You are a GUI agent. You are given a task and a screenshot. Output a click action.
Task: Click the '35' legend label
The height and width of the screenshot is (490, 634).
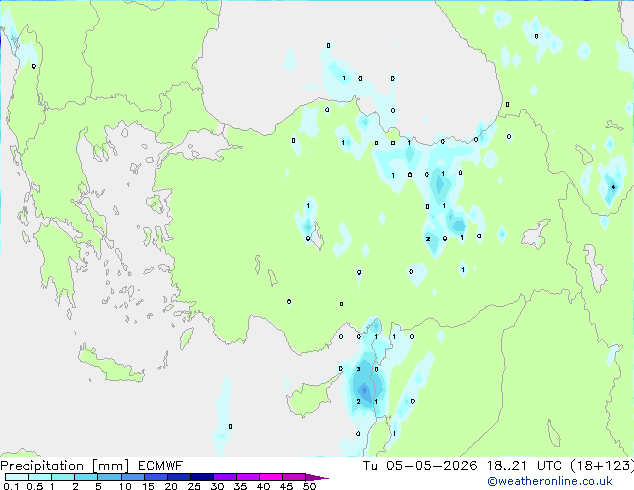pyautogui.click(x=240, y=486)
